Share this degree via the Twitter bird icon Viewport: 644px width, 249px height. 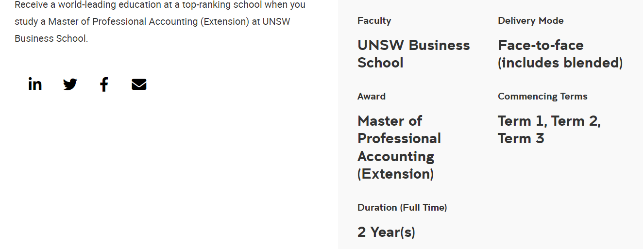(70, 84)
